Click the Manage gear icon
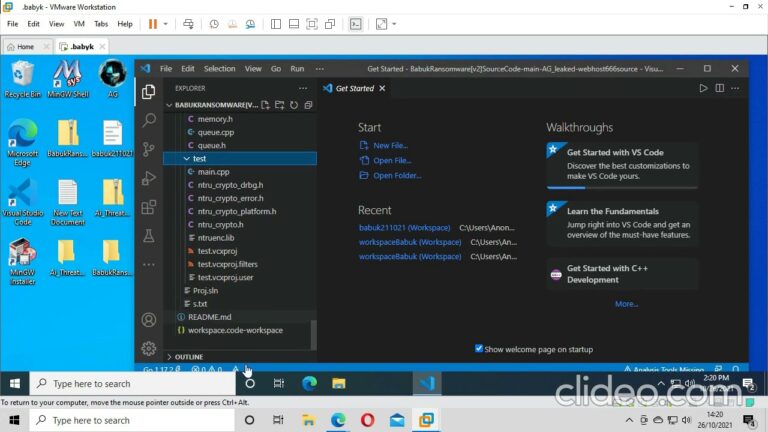This screenshot has height=432, width=768. tap(149, 348)
